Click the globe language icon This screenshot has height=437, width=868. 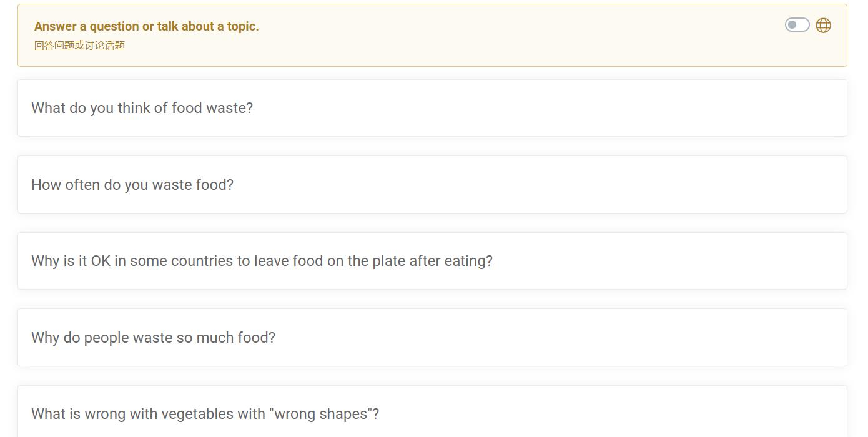824,26
